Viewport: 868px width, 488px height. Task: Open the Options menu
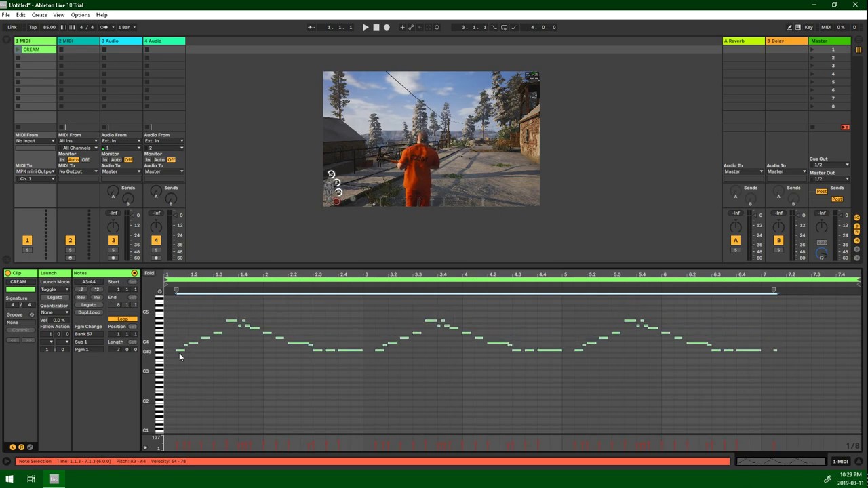[80, 14]
